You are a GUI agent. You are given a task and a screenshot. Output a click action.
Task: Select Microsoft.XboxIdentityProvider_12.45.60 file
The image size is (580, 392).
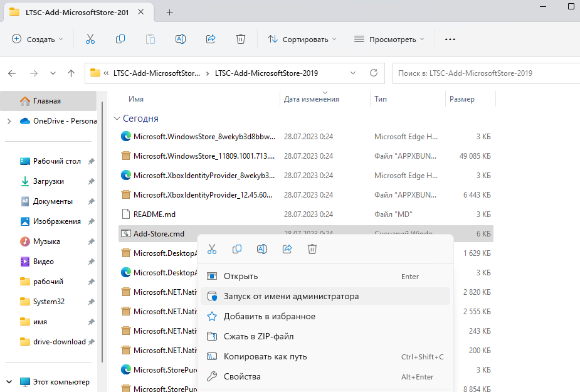click(x=306, y=194)
